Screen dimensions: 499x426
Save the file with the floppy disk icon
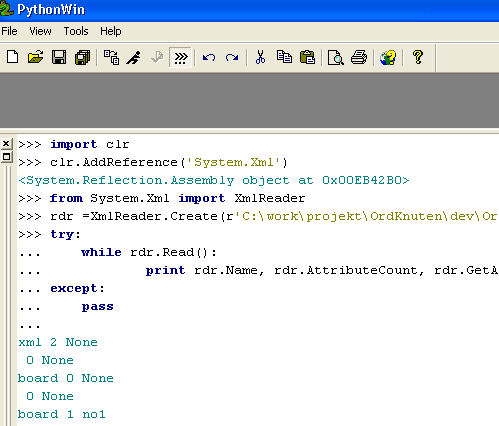point(59,57)
